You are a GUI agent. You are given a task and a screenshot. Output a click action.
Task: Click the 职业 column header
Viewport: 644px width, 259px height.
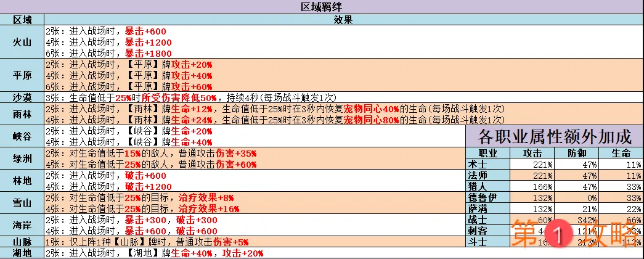coord(488,154)
